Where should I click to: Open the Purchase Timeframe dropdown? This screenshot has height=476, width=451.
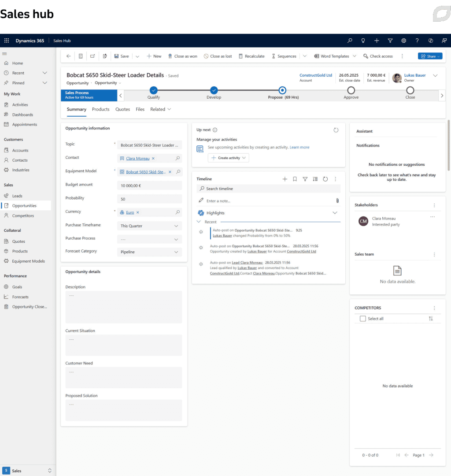(x=149, y=226)
